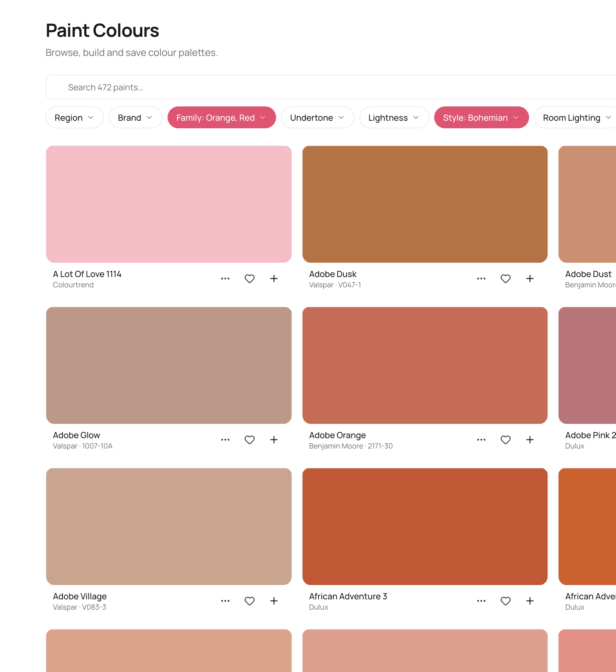Add A Lot Of Love 1114 to a palette
616x672 pixels.
(274, 279)
